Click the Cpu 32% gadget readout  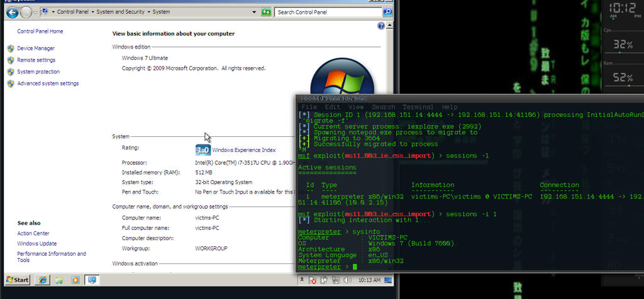pyautogui.click(x=623, y=43)
